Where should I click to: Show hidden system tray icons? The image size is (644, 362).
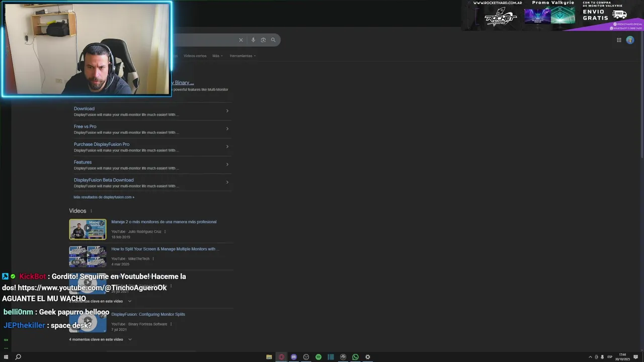[590, 357]
